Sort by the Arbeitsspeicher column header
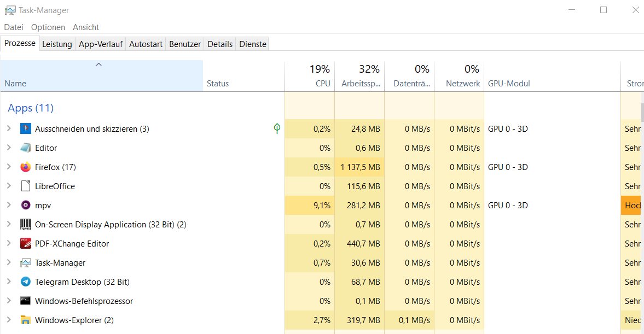 359,77
